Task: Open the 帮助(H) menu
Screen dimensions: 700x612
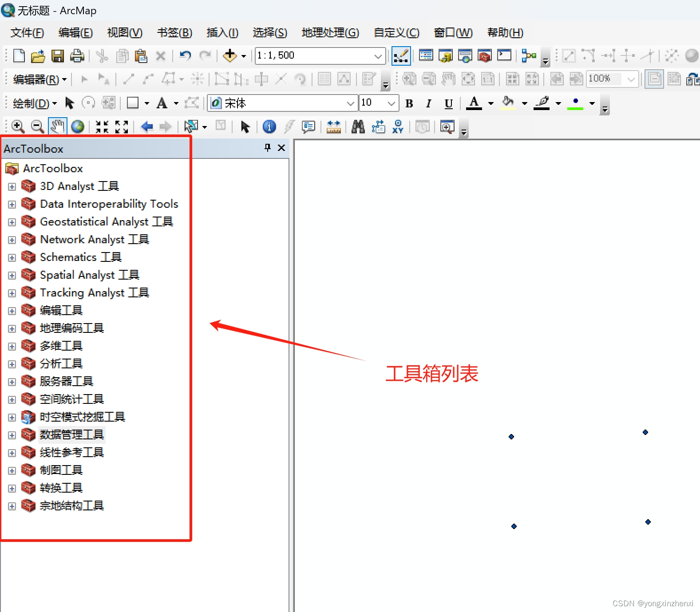Action: tap(505, 32)
